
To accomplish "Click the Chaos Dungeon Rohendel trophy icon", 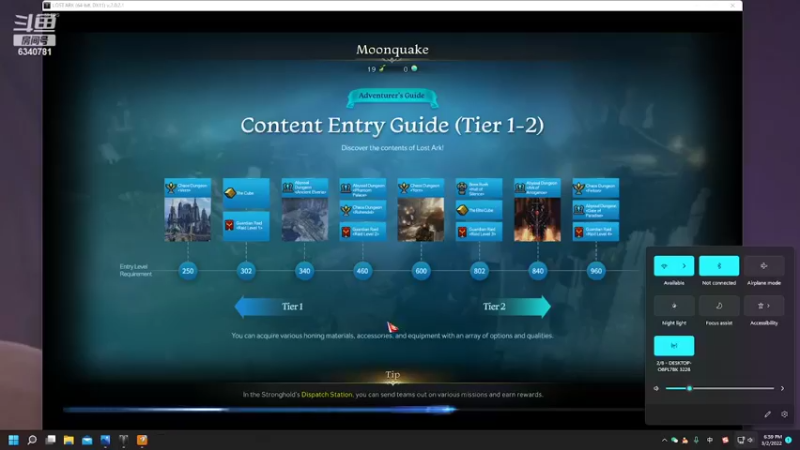I will (346, 210).
